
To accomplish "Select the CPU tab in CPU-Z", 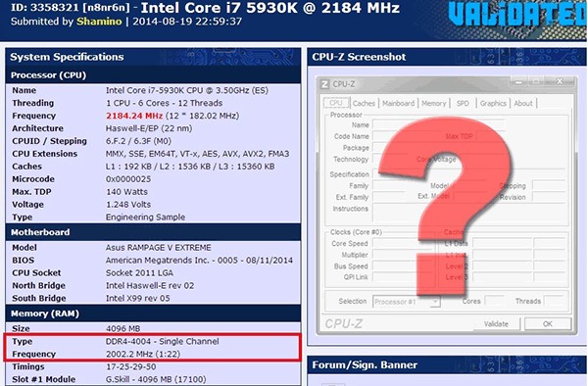I will [x=336, y=103].
